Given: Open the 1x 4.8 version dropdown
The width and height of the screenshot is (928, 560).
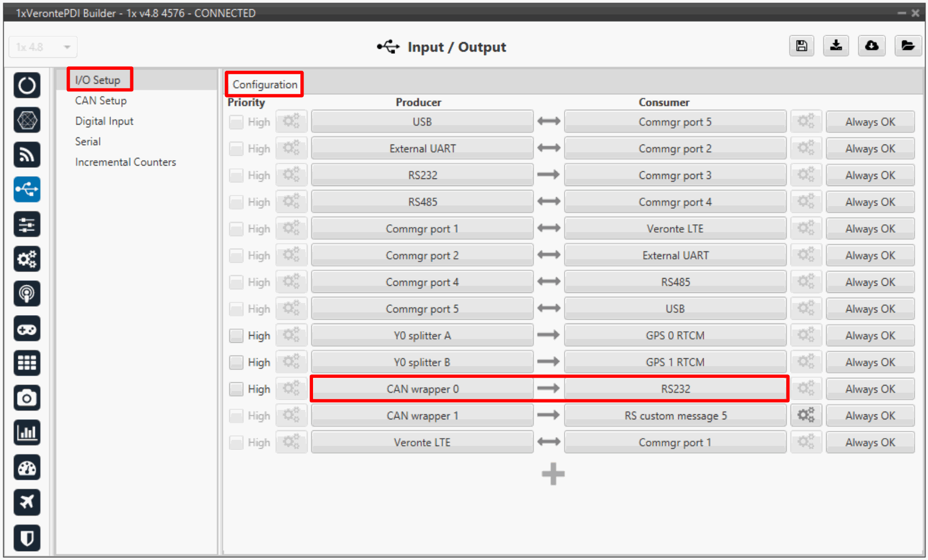Looking at the screenshot, I should 43,47.
